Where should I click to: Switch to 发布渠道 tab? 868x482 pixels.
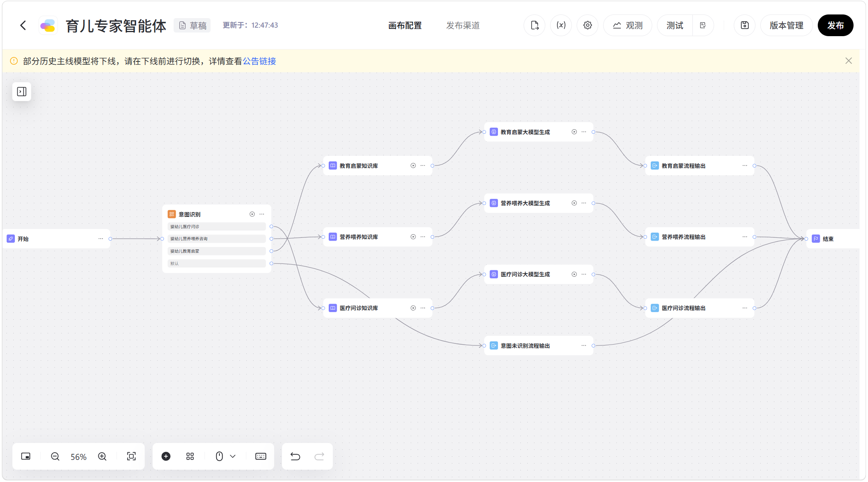463,25
